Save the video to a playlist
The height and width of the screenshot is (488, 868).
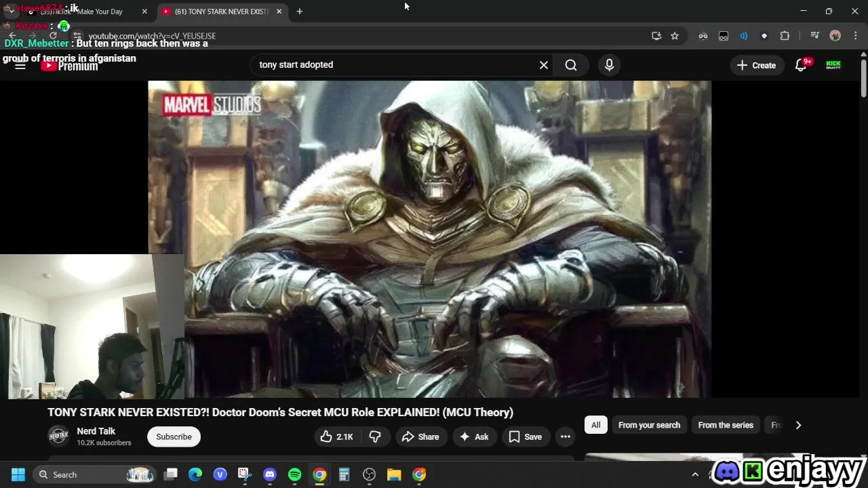pyautogui.click(x=526, y=437)
